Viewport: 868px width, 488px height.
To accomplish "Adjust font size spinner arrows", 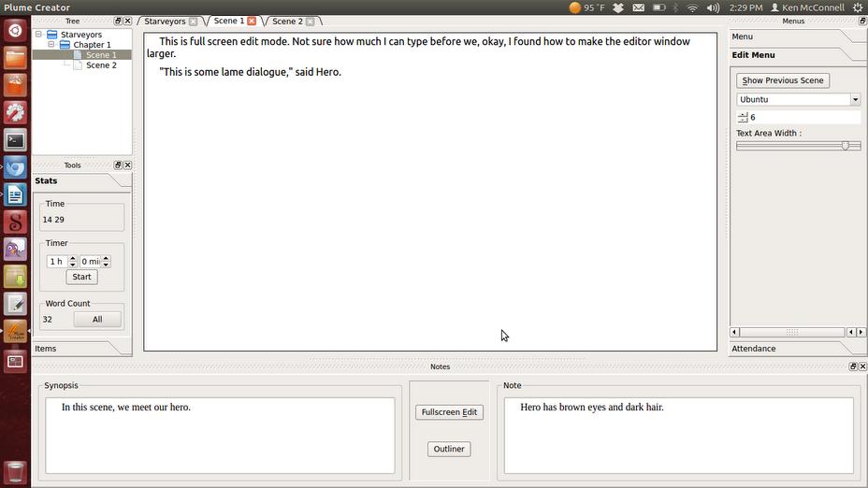I will coord(743,117).
